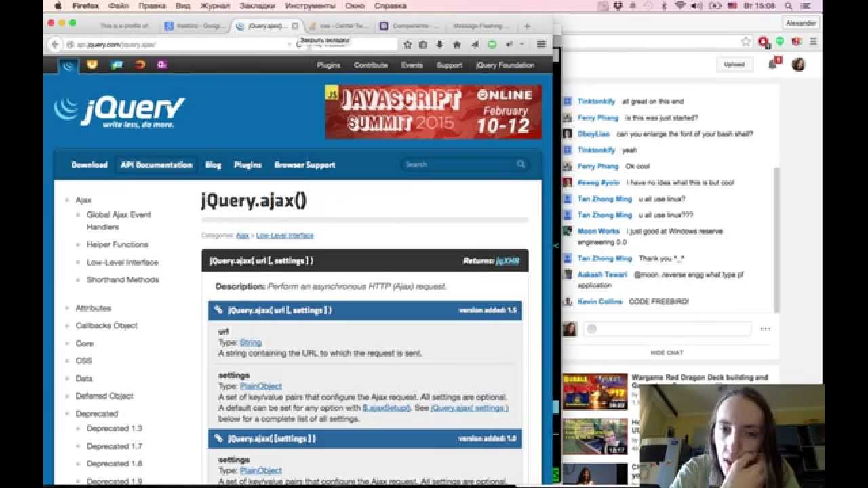Switch to the Components tab
The width and height of the screenshot is (868, 488).
tap(410, 26)
